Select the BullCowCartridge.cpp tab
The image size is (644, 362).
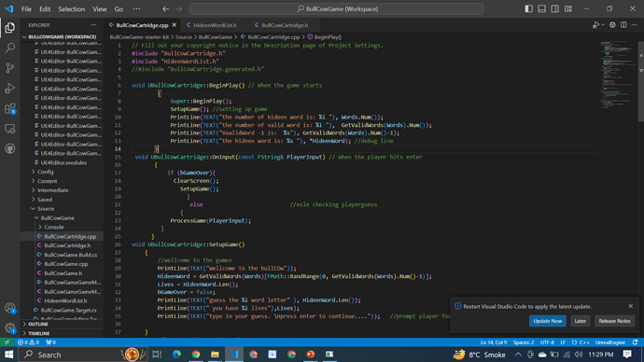142,25
